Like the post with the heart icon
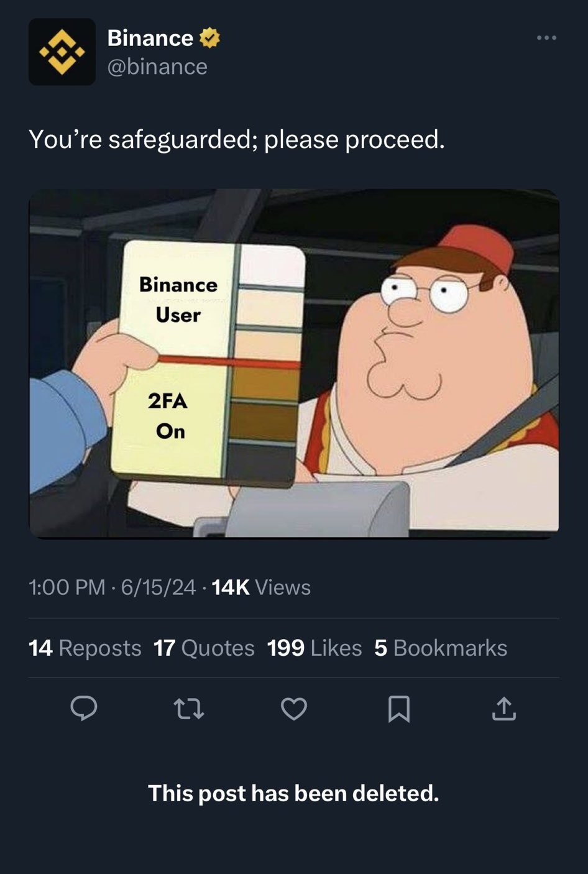Viewport: 588px width, 874px height. [x=294, y=709]
